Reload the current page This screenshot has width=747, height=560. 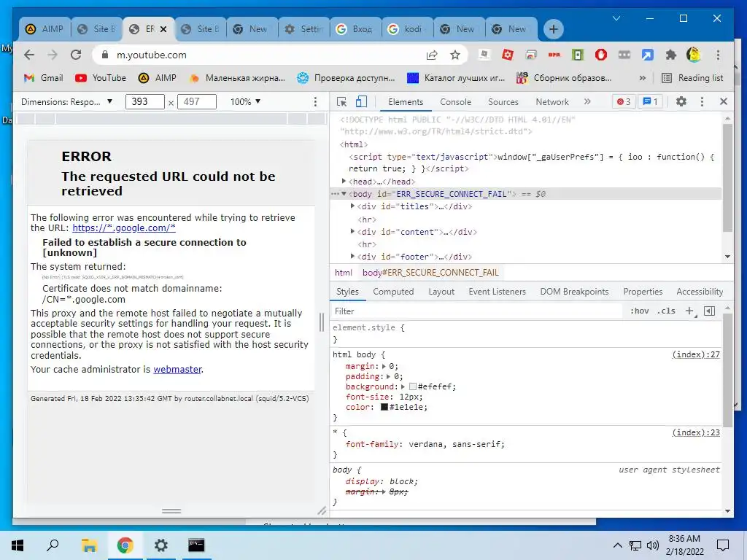click(76, 55)
